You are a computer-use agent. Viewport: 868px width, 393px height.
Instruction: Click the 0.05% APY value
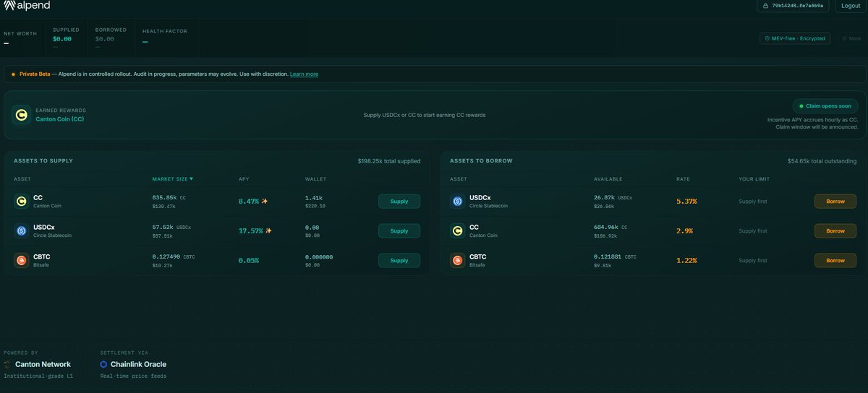tap(249, 260)
